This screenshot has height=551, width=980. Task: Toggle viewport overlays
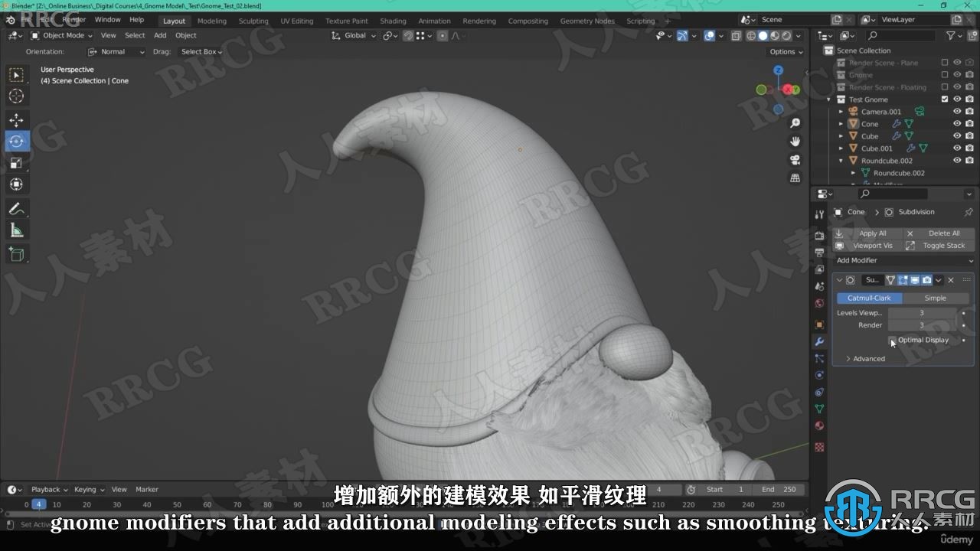click(709, 36)
